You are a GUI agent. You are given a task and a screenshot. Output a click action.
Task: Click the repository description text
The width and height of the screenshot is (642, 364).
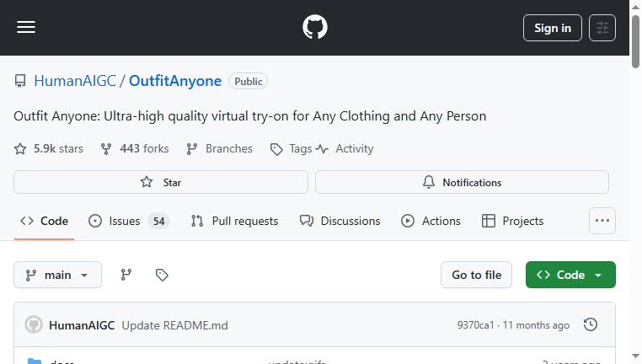(249, 116)
